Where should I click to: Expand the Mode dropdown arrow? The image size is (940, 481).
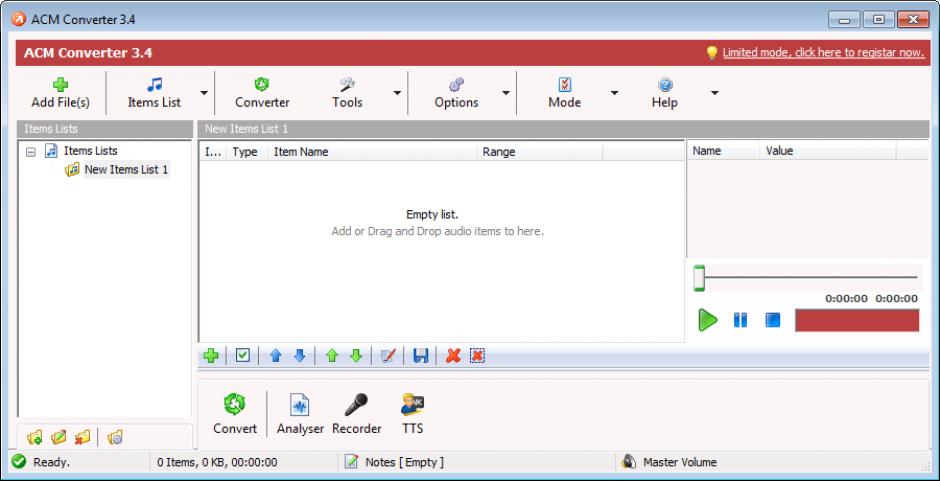tap(614, 93)
